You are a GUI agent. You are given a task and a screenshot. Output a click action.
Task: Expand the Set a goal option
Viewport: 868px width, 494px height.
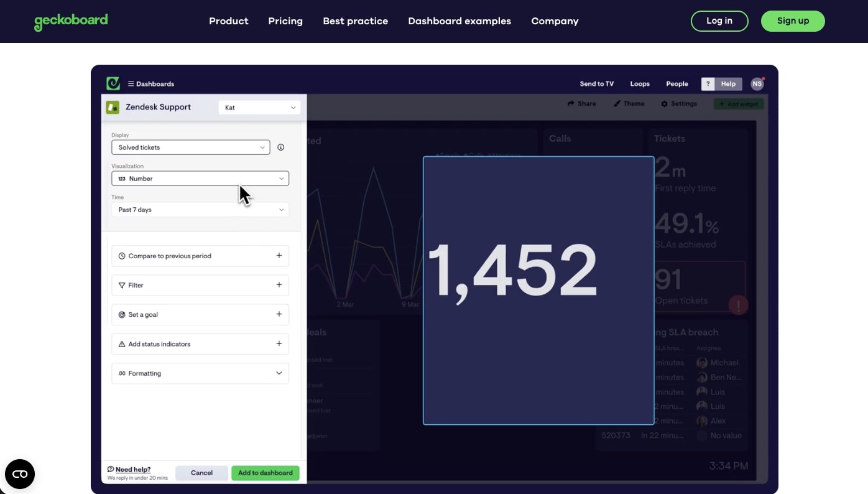pyautogui.click(x=200, y=314)
